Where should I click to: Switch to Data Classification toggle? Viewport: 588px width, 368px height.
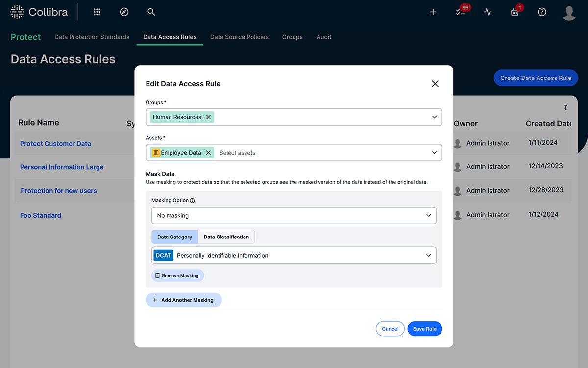226,237
